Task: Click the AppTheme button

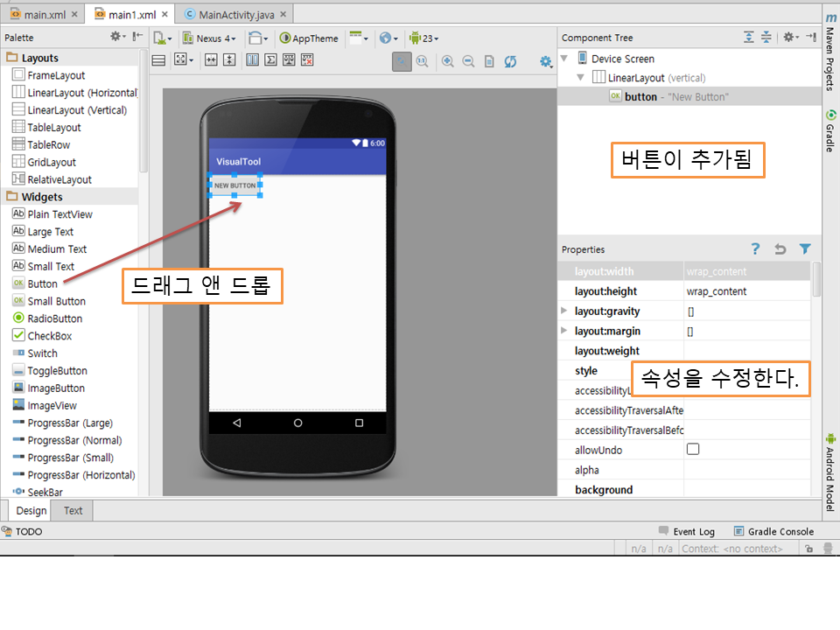Action: [x=309, y=38]
